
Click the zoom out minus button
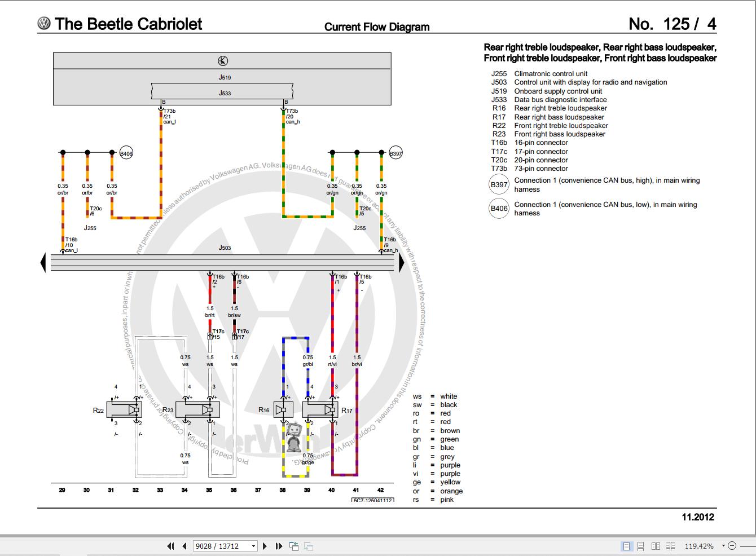pos(732,546)
